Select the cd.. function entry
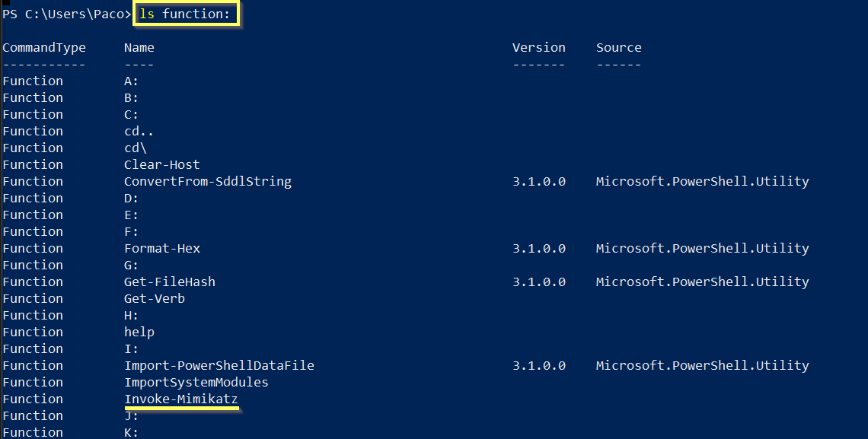Image resolution: width=868 pixels, height=439 pixels. (x=139, y=131)
